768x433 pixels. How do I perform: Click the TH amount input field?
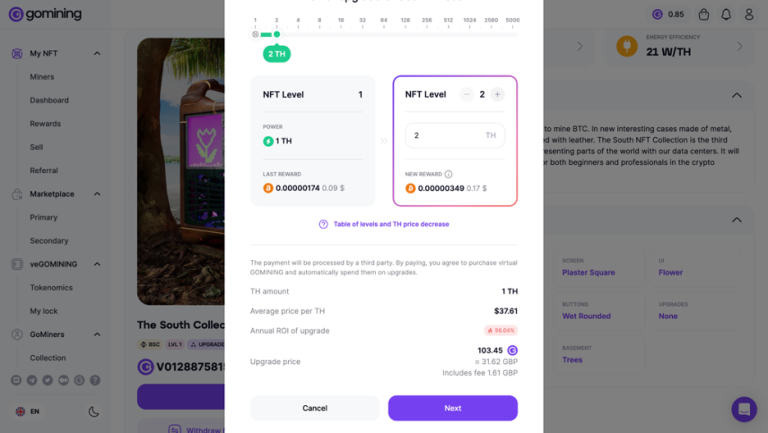[445, 135]
